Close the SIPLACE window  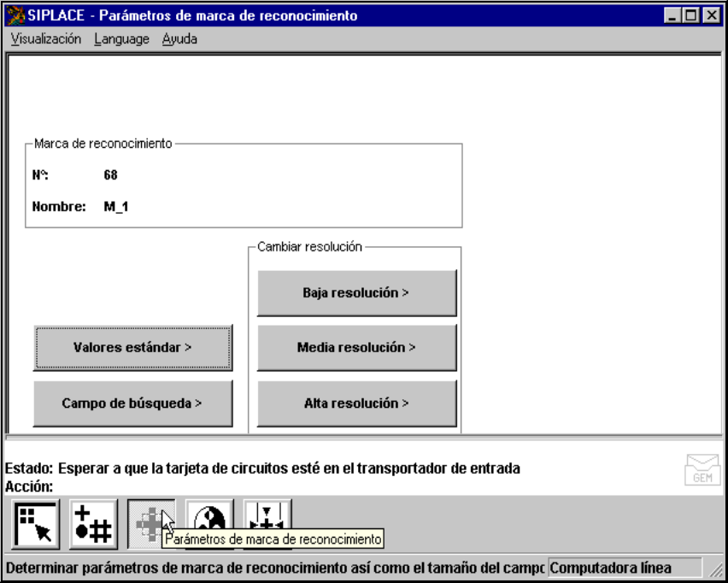click(712, 15)
